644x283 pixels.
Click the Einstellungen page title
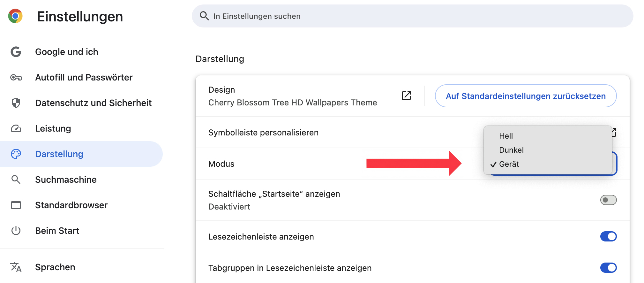click(80, 17)
